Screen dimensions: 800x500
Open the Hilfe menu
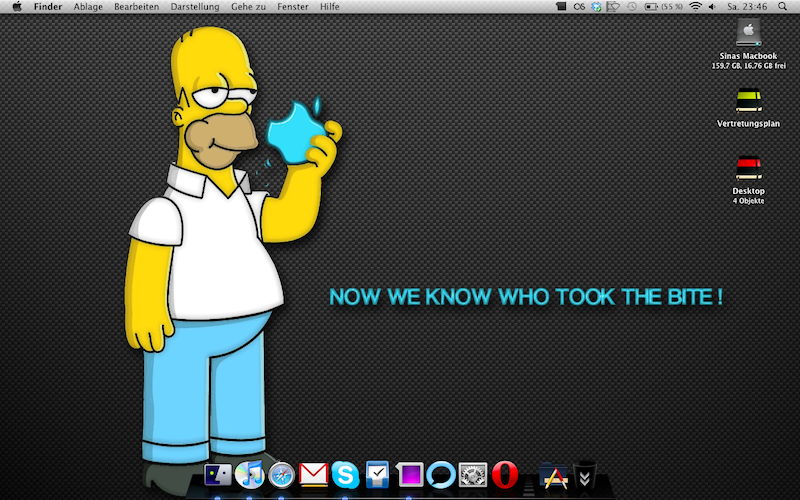point(330,7)
